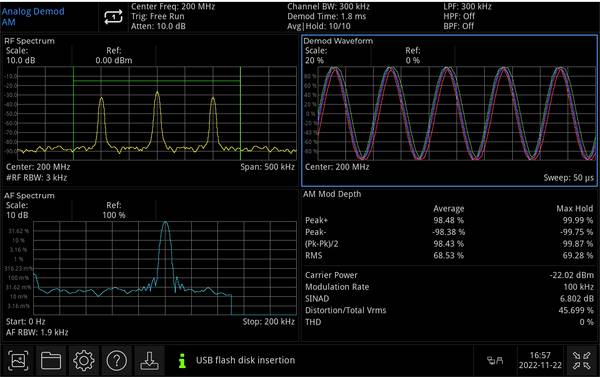Tap the RF Spectrum ref 0.00 dBm field
The height and width of the screenshot is (377, 600).
[114, 55]
